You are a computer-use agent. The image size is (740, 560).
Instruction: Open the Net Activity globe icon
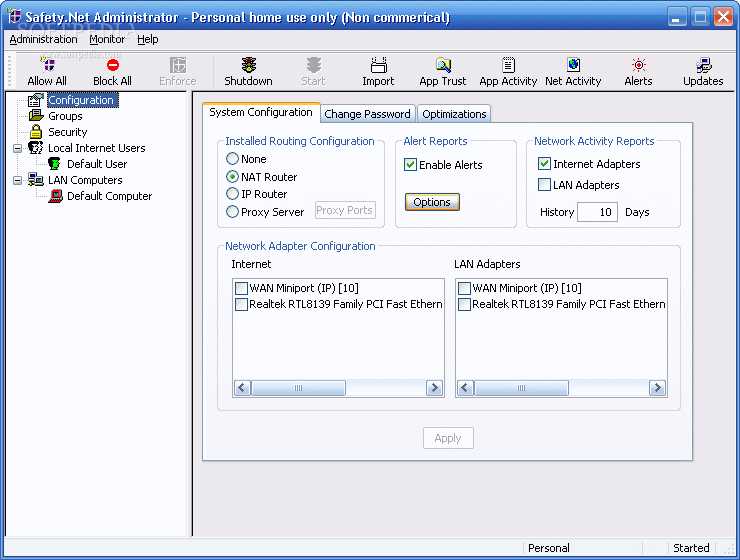click(x=573, y=65)
